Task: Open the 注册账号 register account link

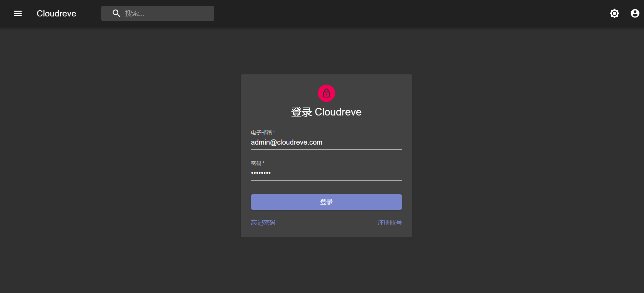Action: point(390,223)
